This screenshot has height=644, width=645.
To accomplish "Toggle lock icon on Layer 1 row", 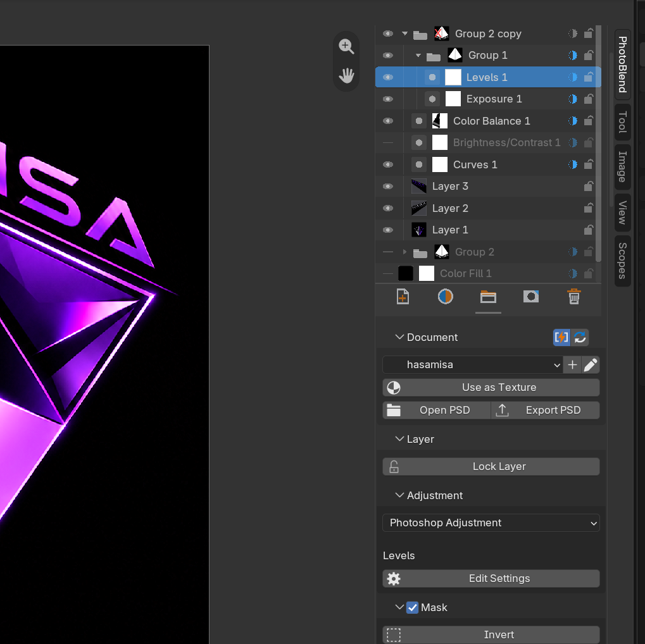I will [x=589, y=230].
